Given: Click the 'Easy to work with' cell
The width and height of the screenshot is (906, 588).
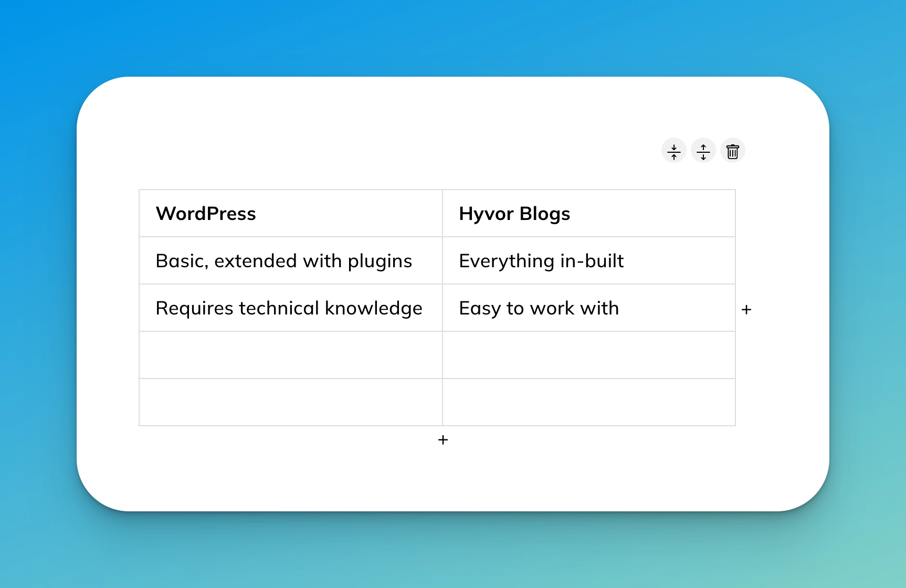Looking at the screenshot, I should [x=589, y=308].
